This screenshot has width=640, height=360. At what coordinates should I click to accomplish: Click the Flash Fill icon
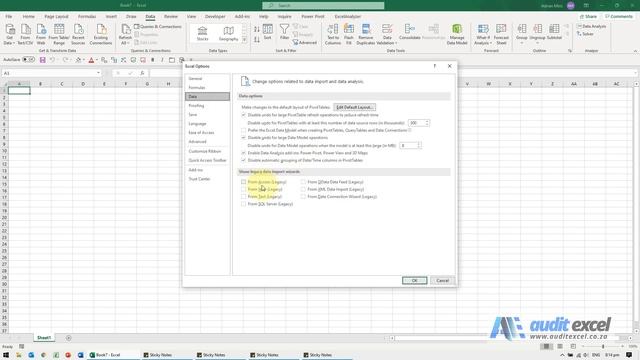click(349, 34)
